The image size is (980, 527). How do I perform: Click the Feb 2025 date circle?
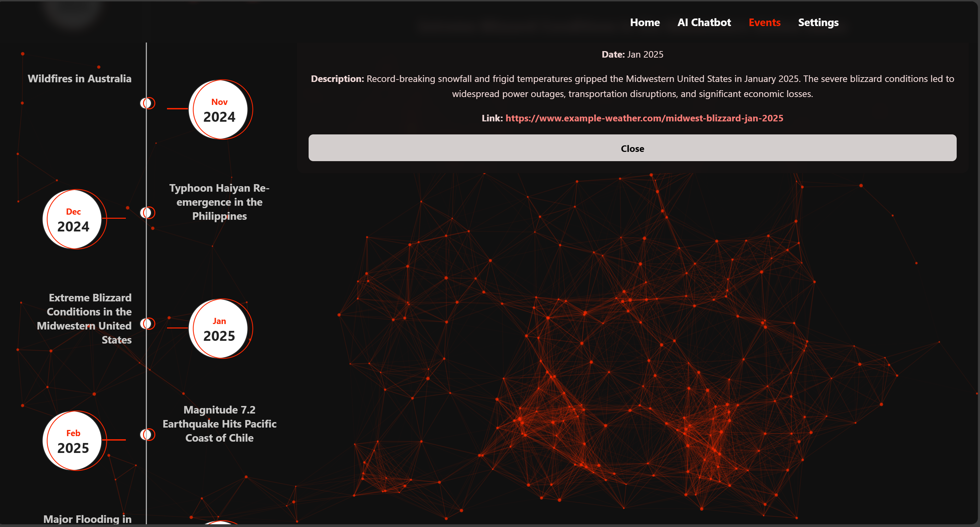pos(73,441)
